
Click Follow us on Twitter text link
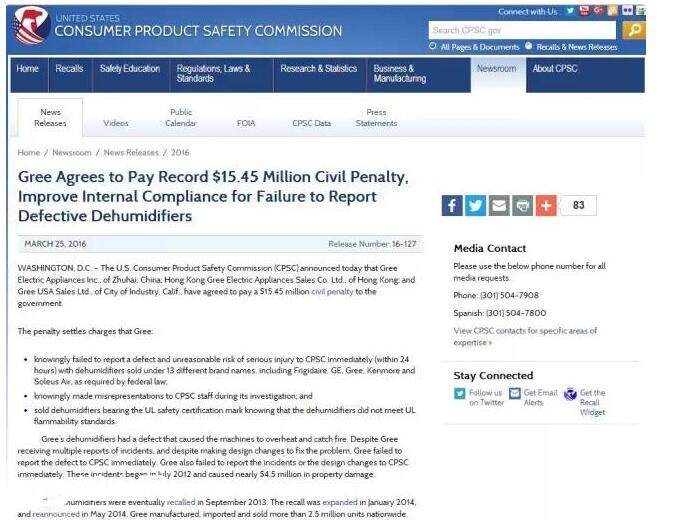tap(486, 398)
